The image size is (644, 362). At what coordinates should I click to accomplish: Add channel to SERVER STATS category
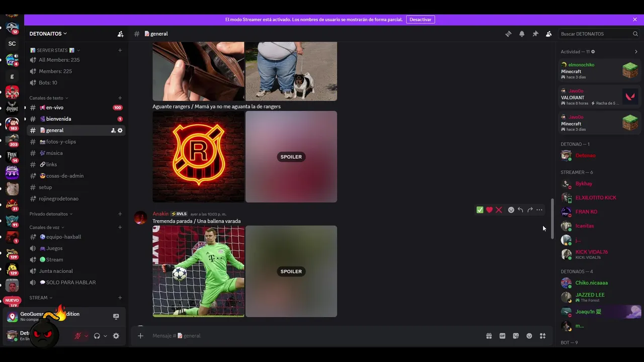(x=120, y=50)
